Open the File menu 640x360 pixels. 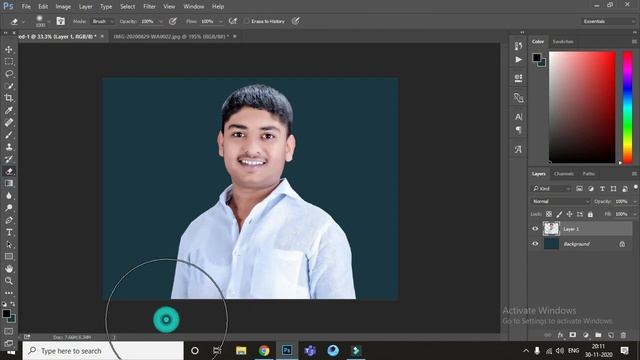(26, 7)
